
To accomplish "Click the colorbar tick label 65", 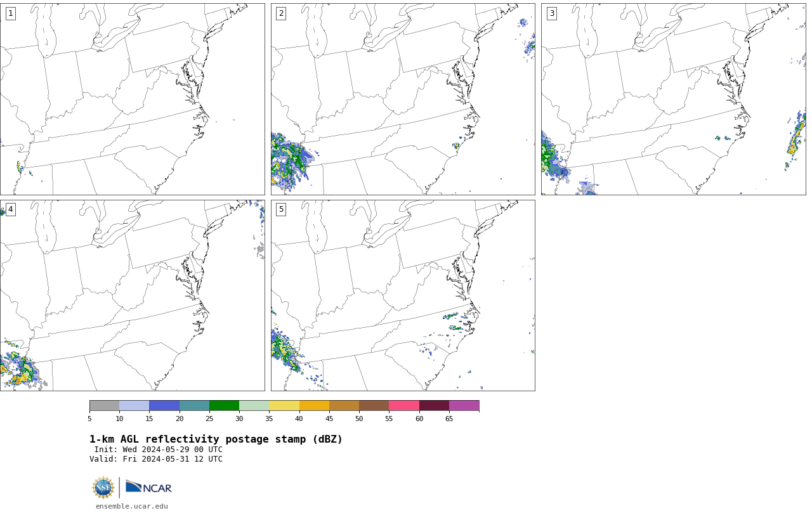I will coord(449,419).
